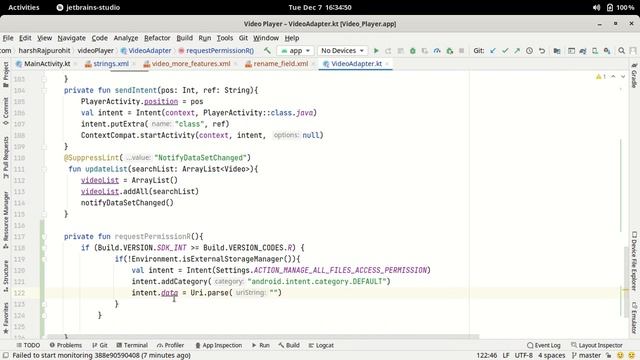
Task: Click the IDE feedback smiley face icon
Action: (620, 356)
